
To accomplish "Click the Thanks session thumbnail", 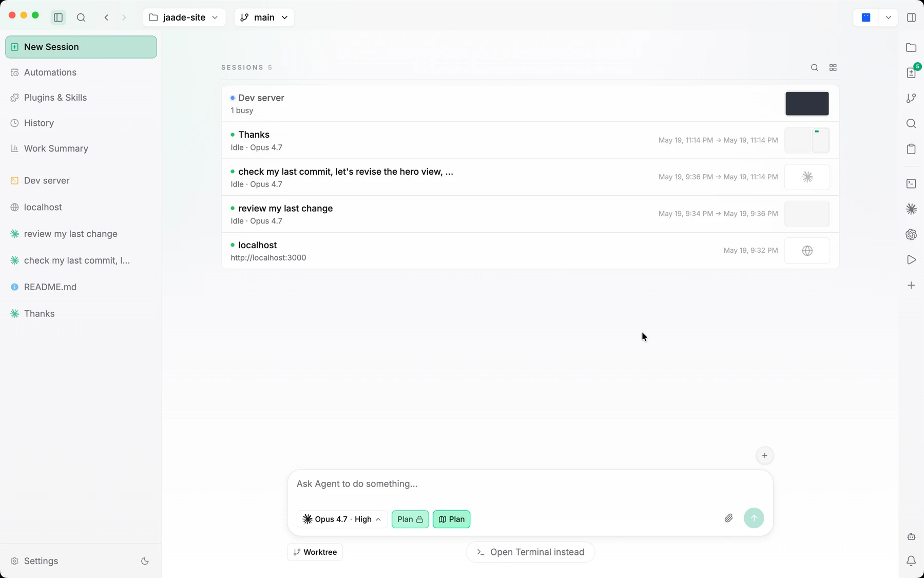I will [807, 140].
